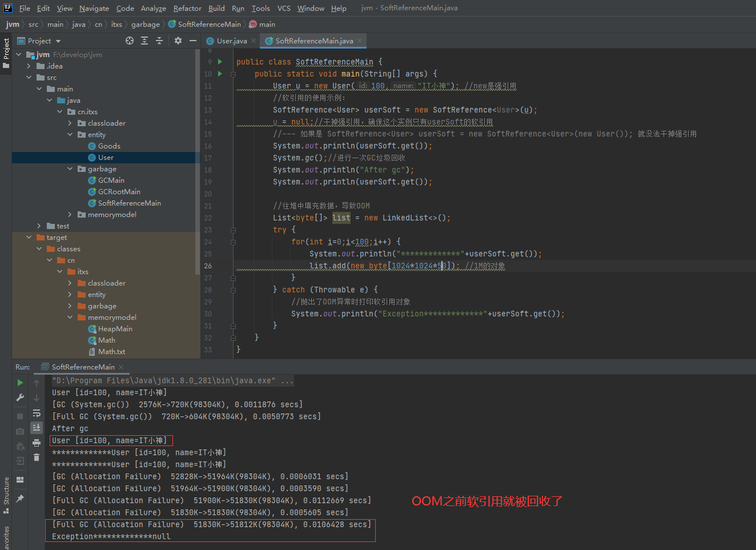Image resolution: width=756 pixels, height=550 pixels.
Task: Open the VCS menu
Action: point(284,8)
